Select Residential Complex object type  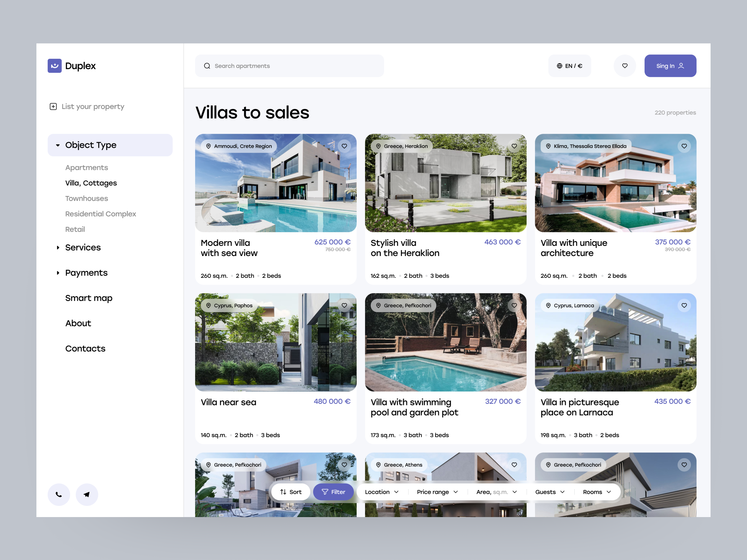[x=101, y=214]
